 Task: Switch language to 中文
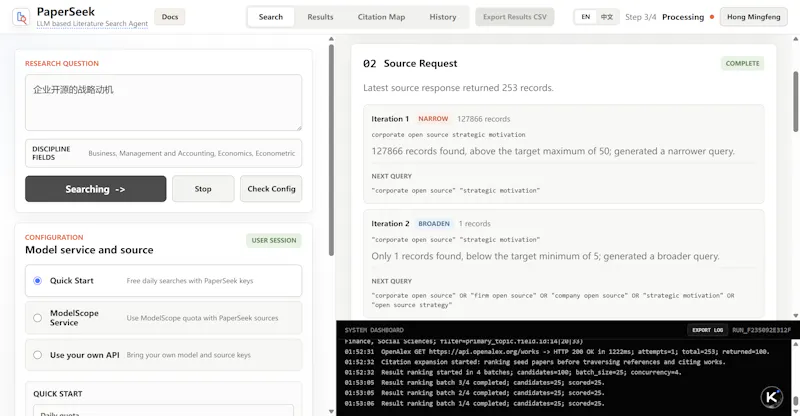click(x=607, y=17)
